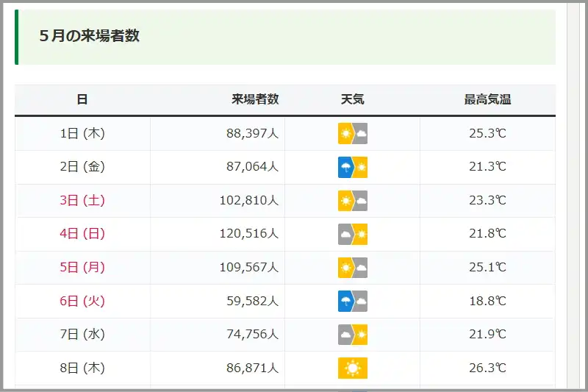Click the rain-cloud weather icon for 6日 (火)
The image size is (588, 392).
(x=353, y=301)
